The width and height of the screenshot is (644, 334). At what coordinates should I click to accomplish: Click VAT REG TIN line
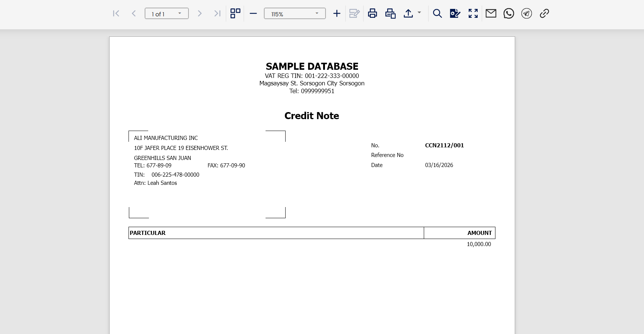[312, 76]
